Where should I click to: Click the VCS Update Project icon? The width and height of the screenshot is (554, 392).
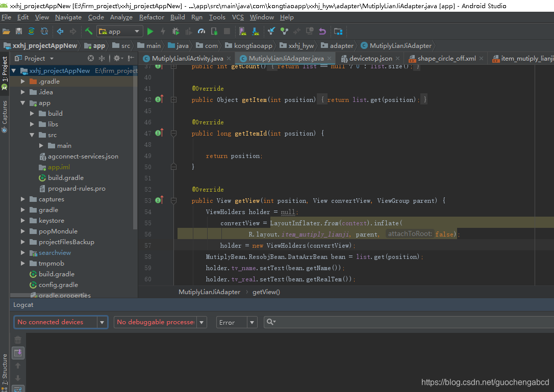271,32
